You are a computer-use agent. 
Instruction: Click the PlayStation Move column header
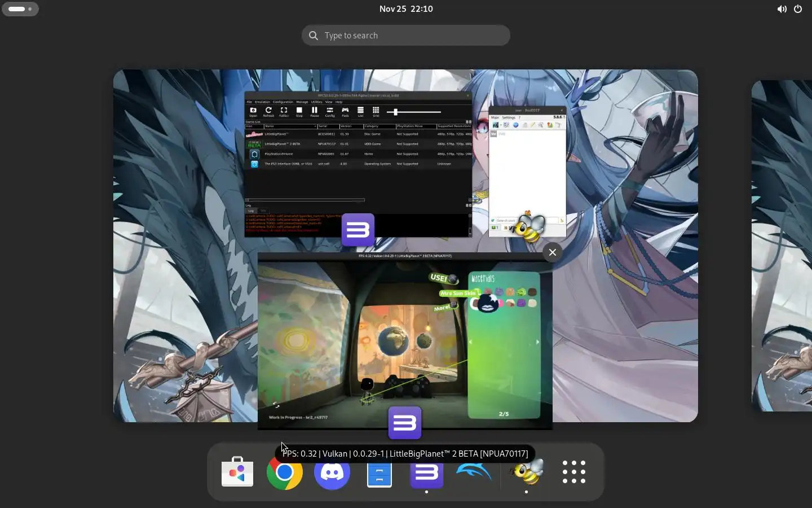(x=416, y=126)
